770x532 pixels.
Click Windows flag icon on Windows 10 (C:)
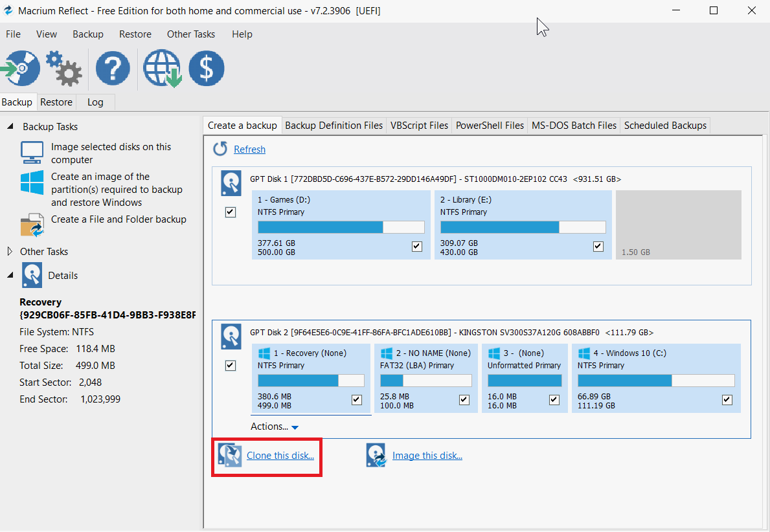[x=584, y=353]
